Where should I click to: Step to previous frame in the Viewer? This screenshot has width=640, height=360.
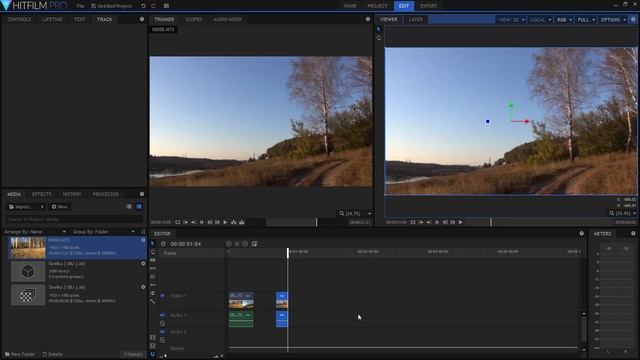445,222
